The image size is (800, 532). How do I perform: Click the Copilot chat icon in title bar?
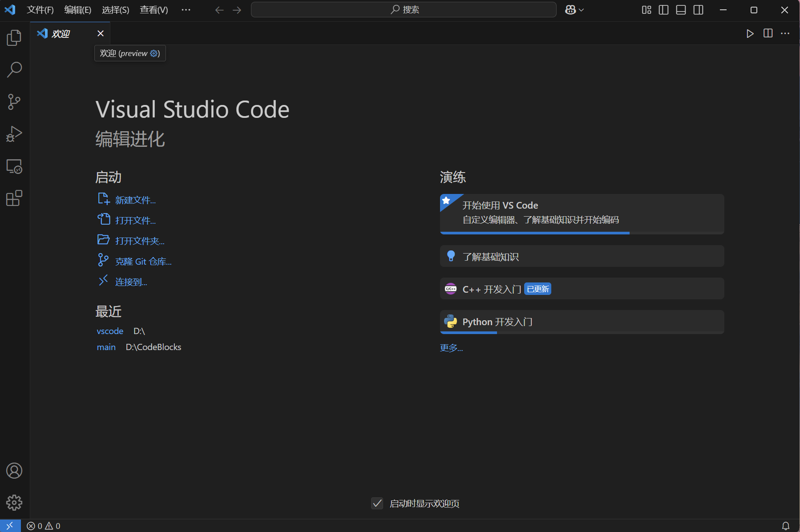pos(570,10)
